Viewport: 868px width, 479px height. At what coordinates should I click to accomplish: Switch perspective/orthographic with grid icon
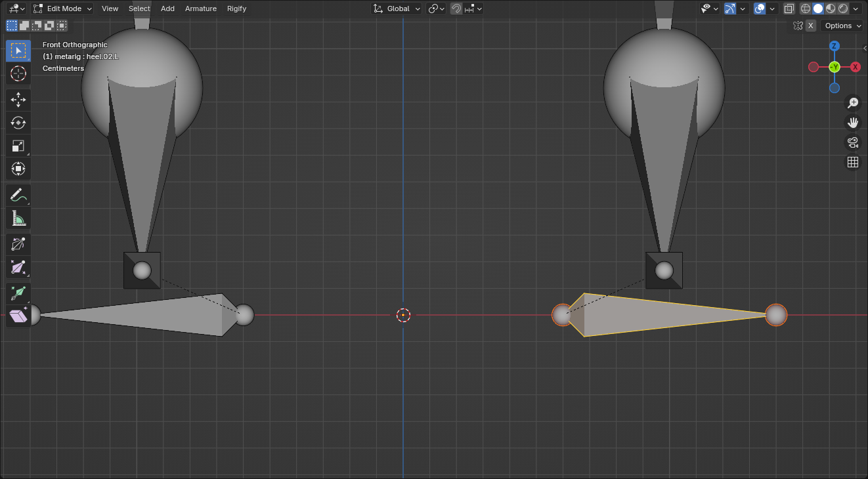pyautogui.click(x=853, y=162)
